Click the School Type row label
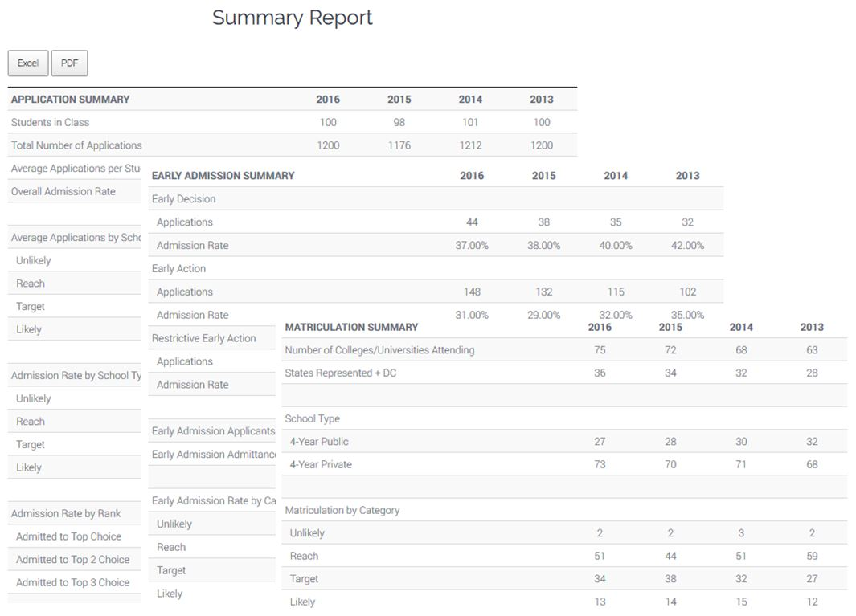The width and height of the screenshot is (856, 616). coord(313,418)
